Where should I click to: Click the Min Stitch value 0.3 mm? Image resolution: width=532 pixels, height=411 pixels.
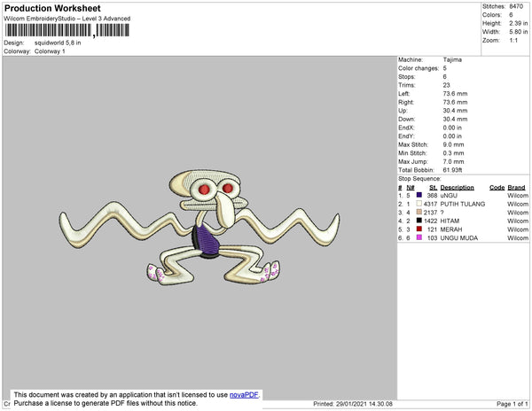(x=453, y=153)
